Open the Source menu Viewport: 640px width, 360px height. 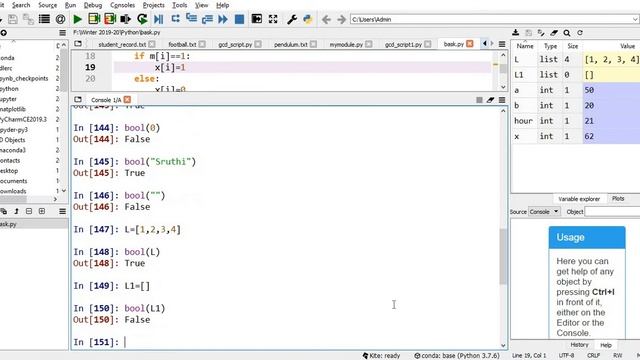(47, 5)
